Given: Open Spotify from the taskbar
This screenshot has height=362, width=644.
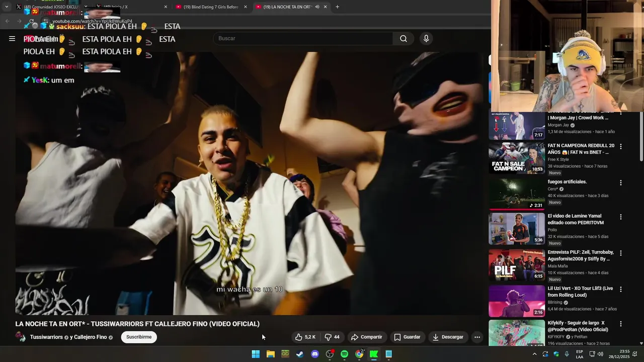Looking at the screenshot, I should coord(344,354).
